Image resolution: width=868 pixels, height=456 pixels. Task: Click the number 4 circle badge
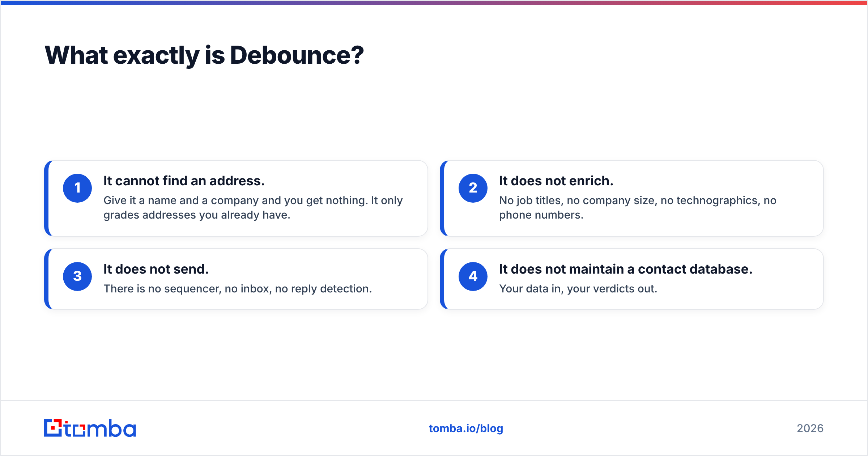[473, 276]
